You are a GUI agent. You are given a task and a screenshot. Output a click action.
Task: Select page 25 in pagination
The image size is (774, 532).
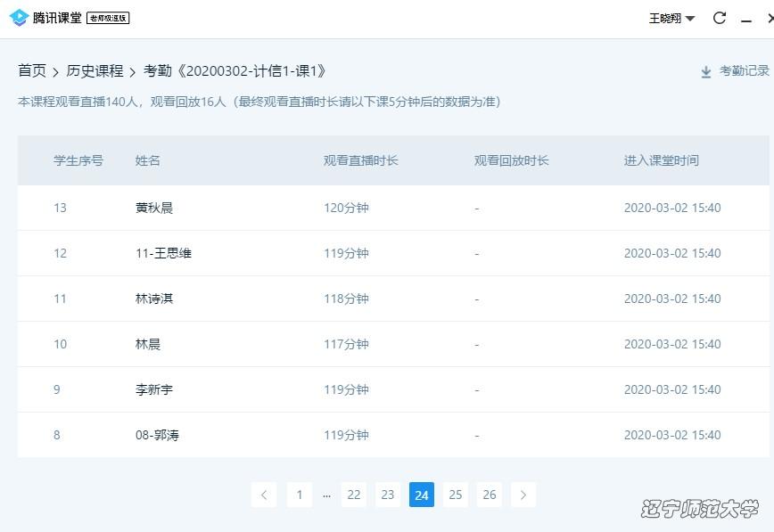(x=456, y=495)
